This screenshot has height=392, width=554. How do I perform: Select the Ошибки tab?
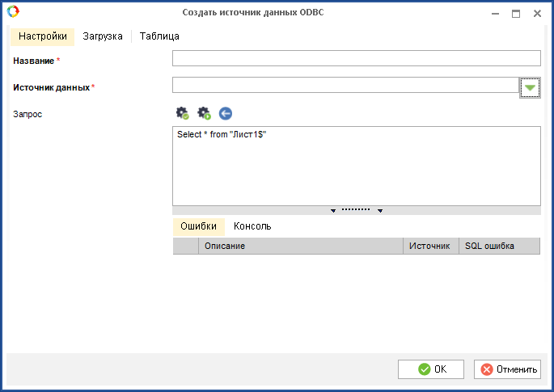(x=198, y=226)
